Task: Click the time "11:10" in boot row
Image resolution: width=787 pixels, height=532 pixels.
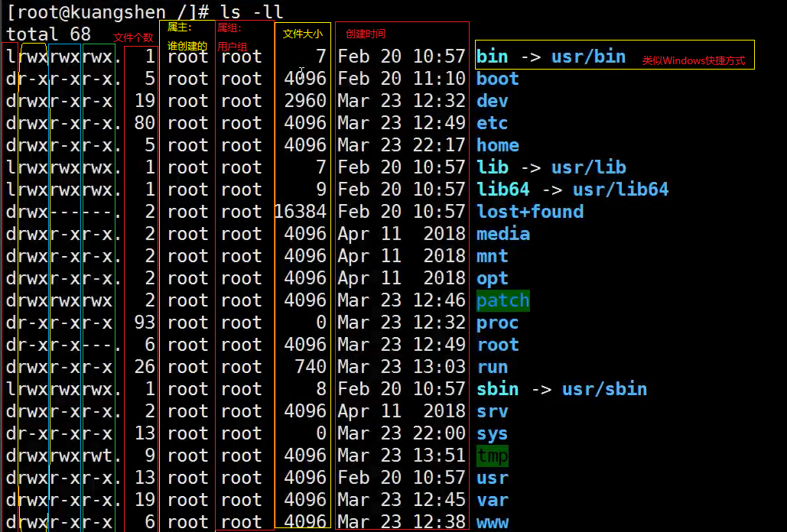Action: pos(439,79)
